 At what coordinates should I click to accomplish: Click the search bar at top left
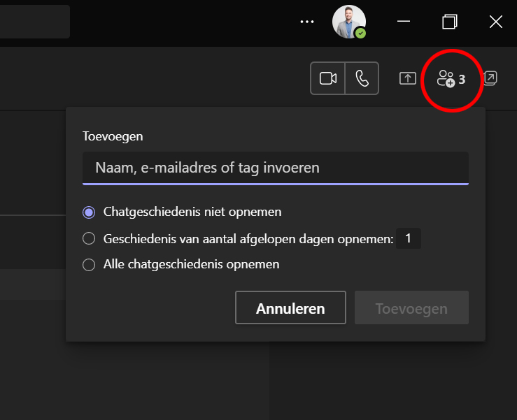(35, 22)
